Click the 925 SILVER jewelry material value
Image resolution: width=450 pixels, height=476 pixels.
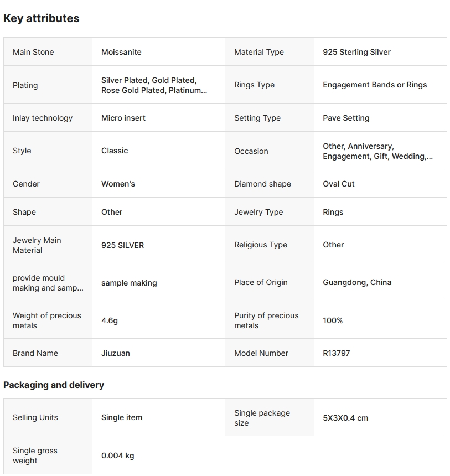click(x=122, y=245)
